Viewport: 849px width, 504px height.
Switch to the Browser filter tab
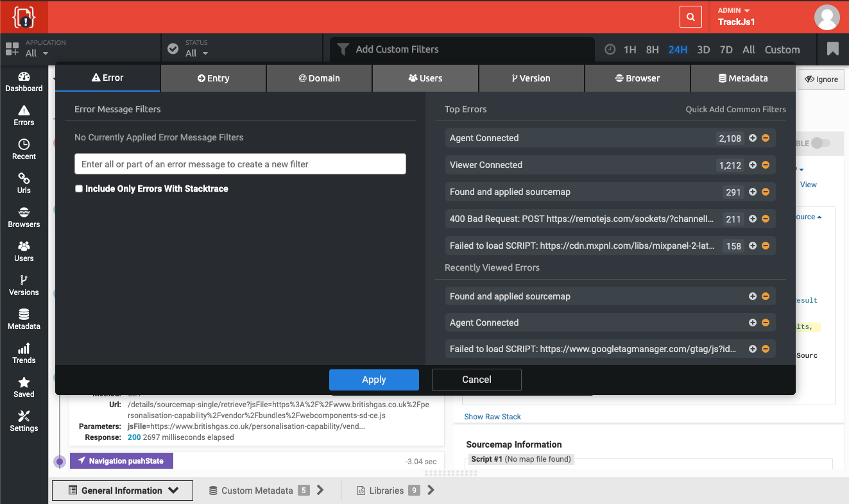[x=637, y=78]
